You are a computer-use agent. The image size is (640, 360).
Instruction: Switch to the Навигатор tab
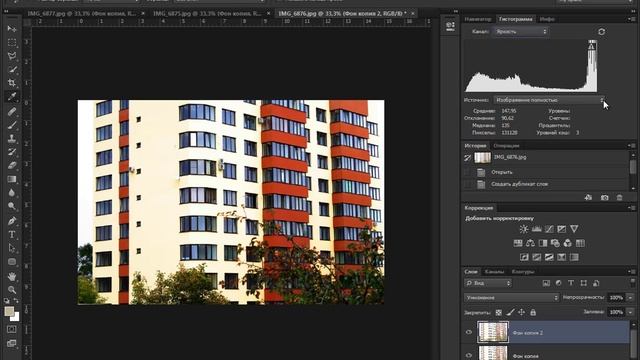[478, 19]
